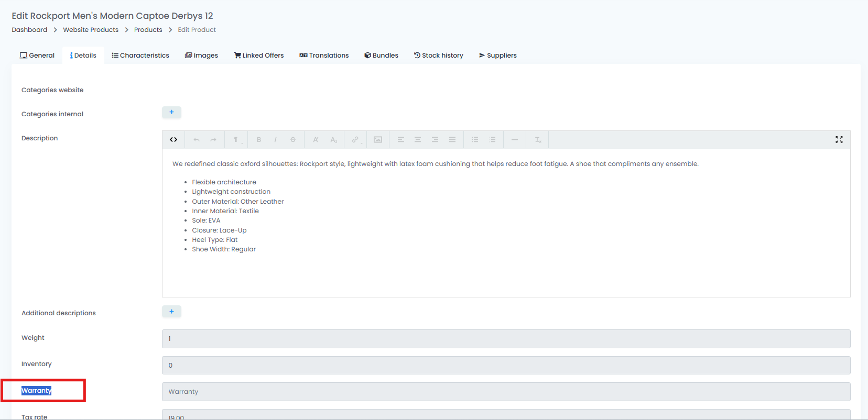Insert horizontal line in editor

click(x=515, y=140)
